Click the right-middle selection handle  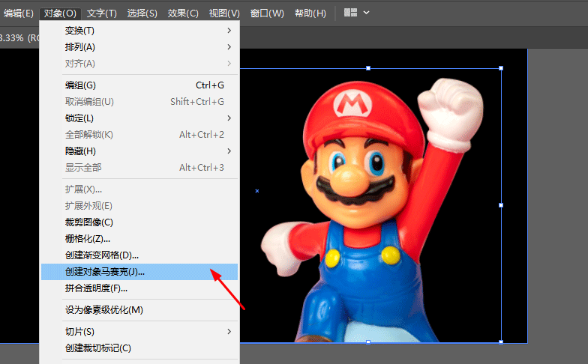(501, 205)
